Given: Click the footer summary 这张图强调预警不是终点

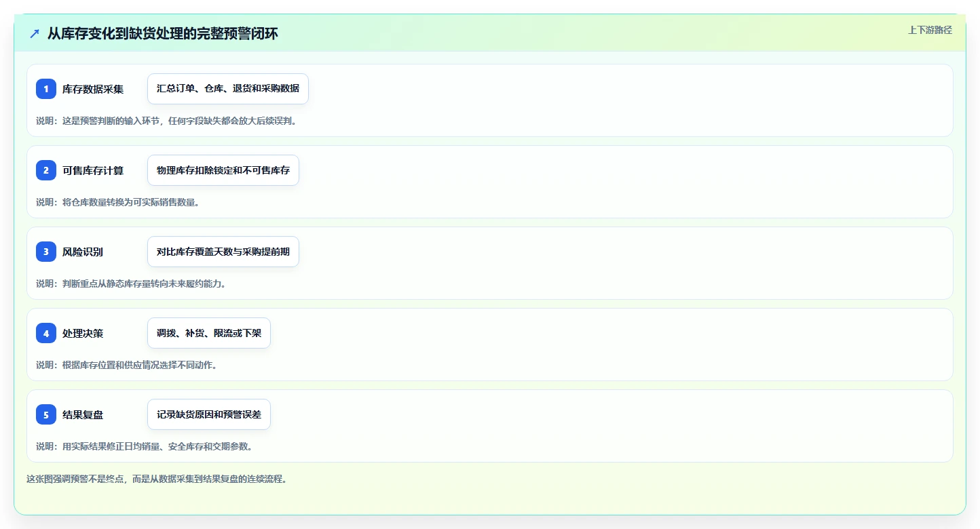Looking at the screenshot, I should point(75,479).
